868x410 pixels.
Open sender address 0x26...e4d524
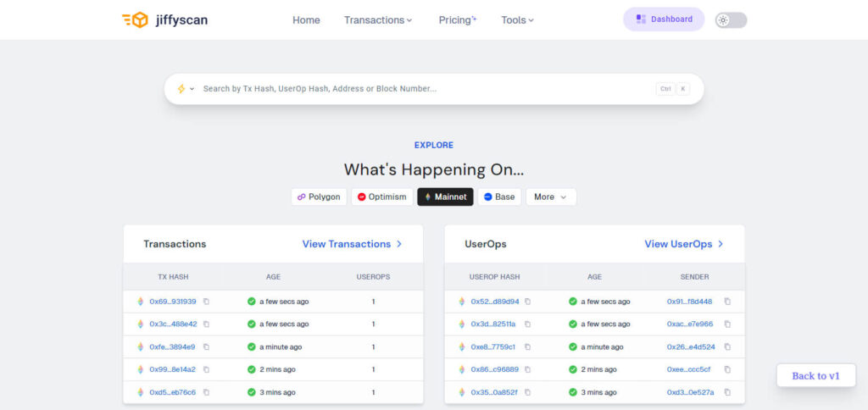click(x=691, y=347)
